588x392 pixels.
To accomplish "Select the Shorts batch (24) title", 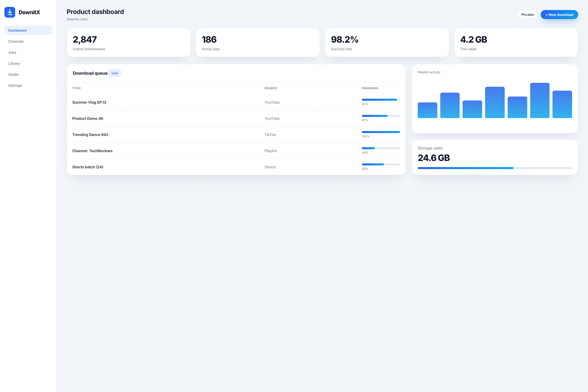I will (x=88, y=167).
